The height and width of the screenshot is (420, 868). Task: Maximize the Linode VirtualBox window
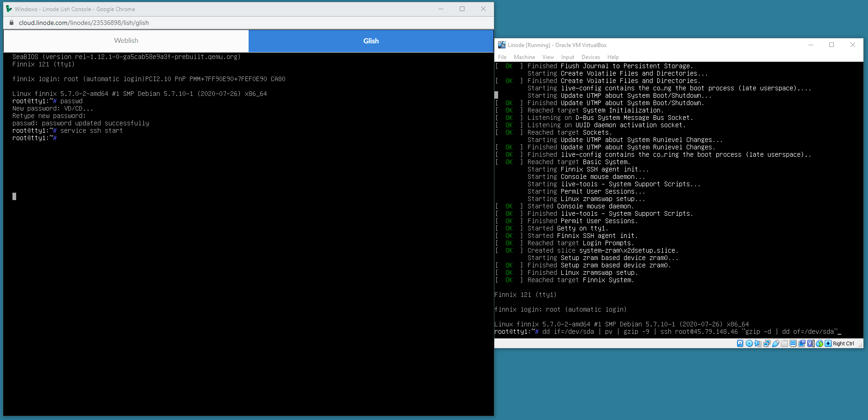tap(832, 45)
